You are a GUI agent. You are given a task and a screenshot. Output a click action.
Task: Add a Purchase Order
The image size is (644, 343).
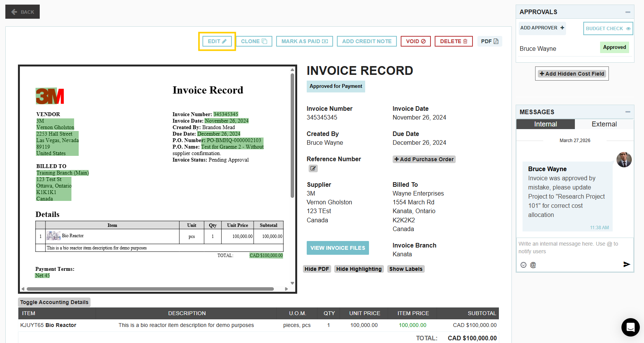pyautogui.click(x=424, y=159)
